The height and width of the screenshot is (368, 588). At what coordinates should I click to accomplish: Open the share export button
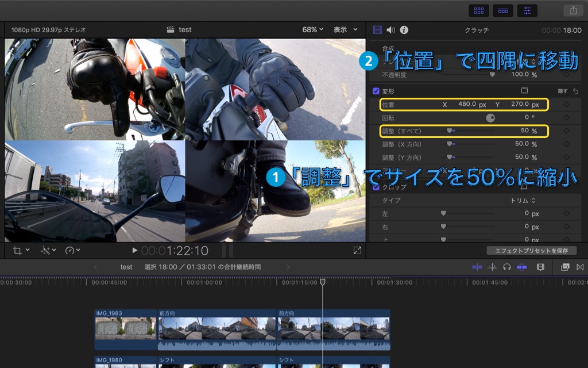tap(574, 10)
